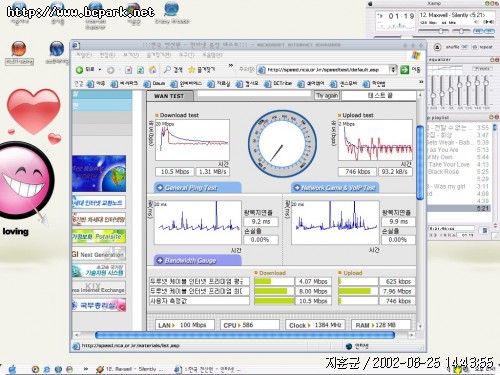
Task: Open the File menu in Internet Explorer
Action: pos(84,55)
